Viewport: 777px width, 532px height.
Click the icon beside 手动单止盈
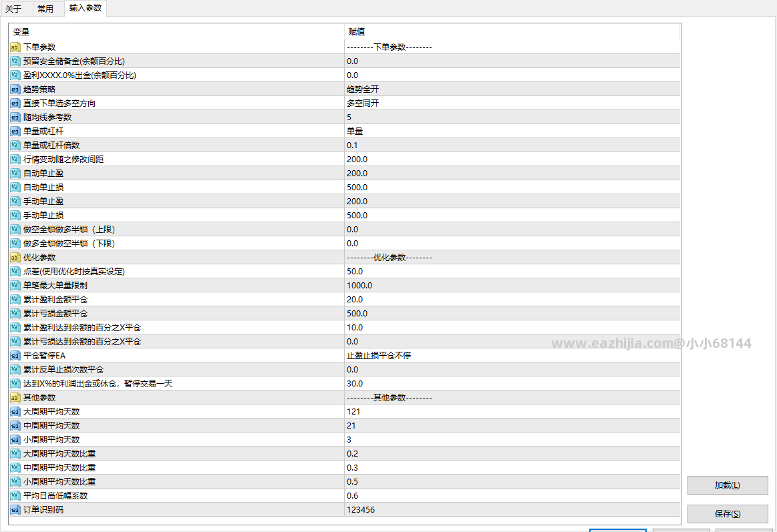point(15,202)
